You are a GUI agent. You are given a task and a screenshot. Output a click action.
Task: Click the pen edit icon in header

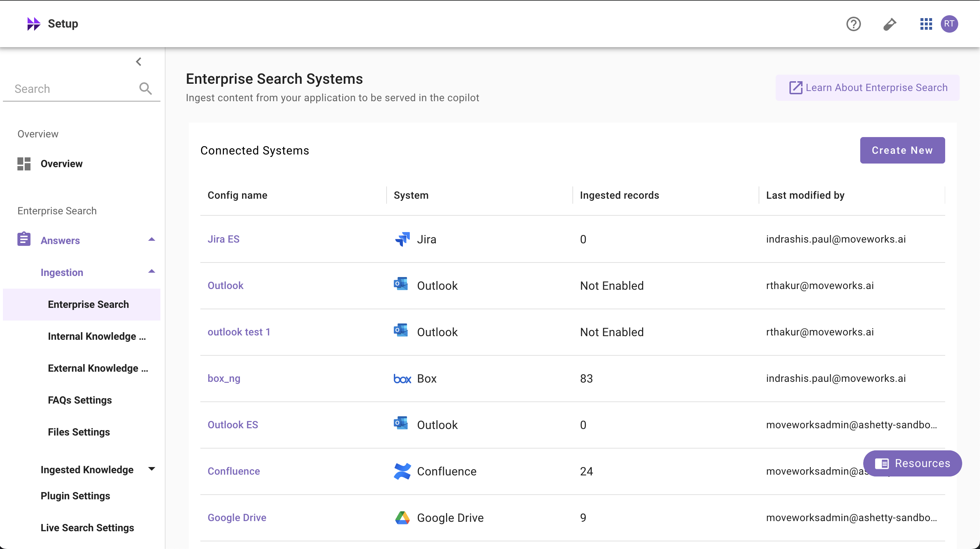890,24
